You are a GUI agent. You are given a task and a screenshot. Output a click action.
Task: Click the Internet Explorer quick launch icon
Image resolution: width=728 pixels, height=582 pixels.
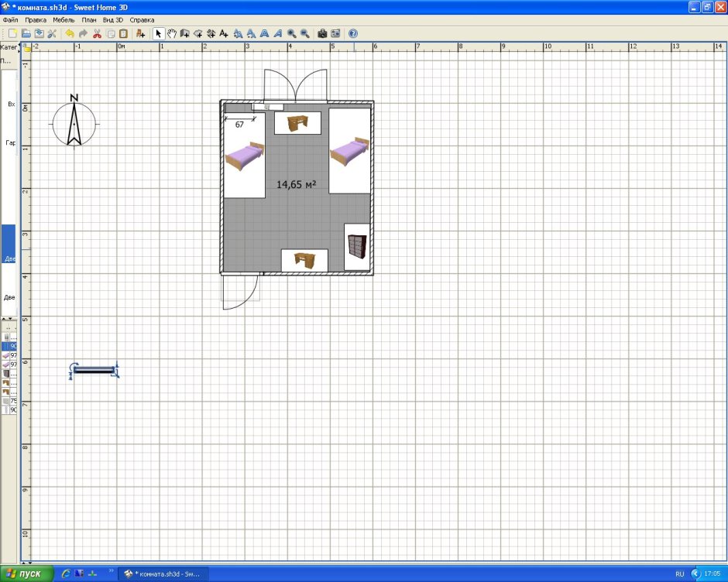click(x=66, y=573)
